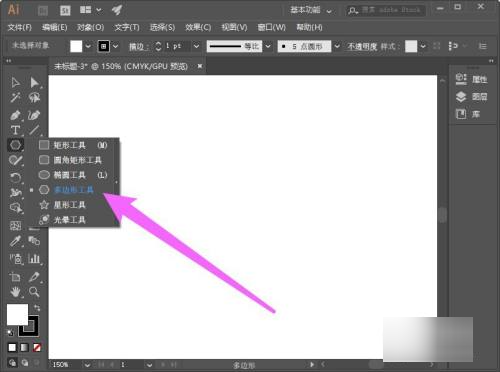Select the Eyedropper tool

[x=15, y=241]
